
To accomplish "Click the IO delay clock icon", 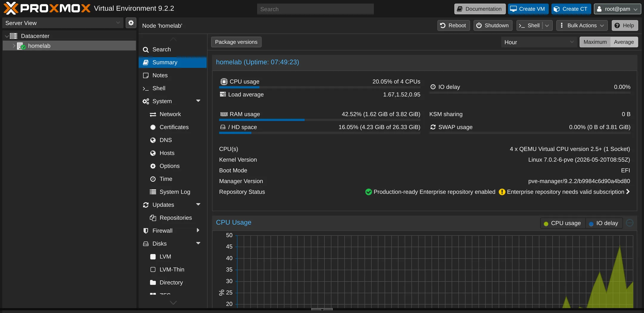I will tap(433, 87).
